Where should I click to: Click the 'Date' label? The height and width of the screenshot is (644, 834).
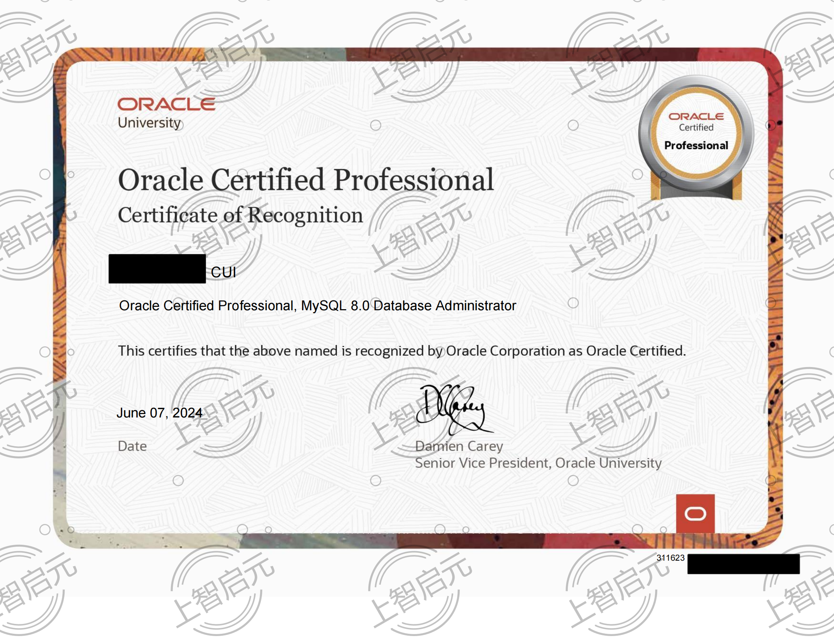(x=132, y=446)
